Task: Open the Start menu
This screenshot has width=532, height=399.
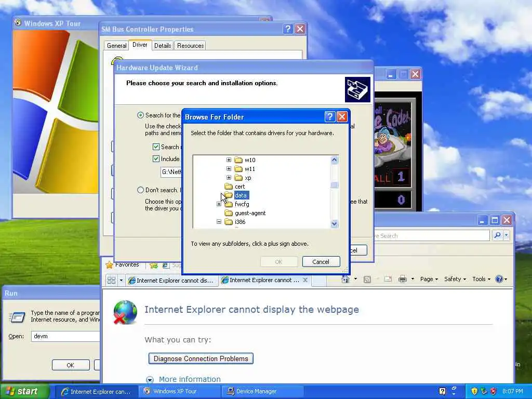Action: pyautogui.click(x=24, y=392)
